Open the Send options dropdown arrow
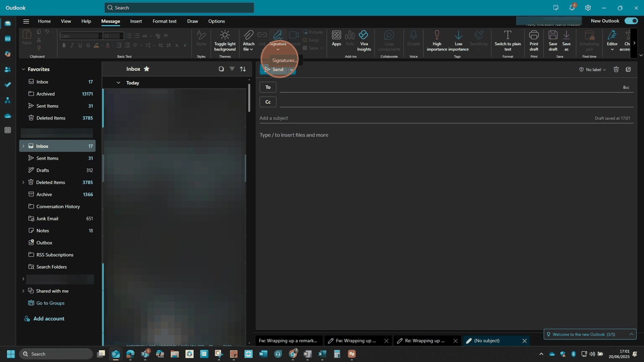 tap(291, 70)
